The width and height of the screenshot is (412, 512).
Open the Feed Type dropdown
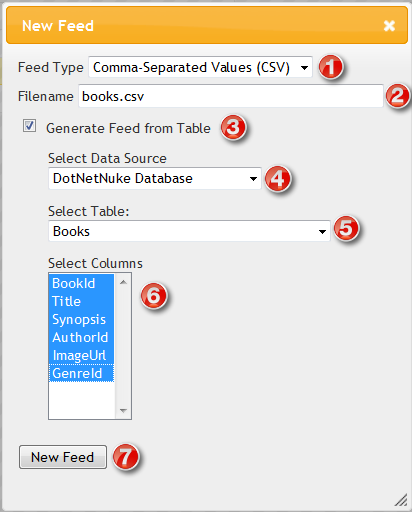[200, 67]
